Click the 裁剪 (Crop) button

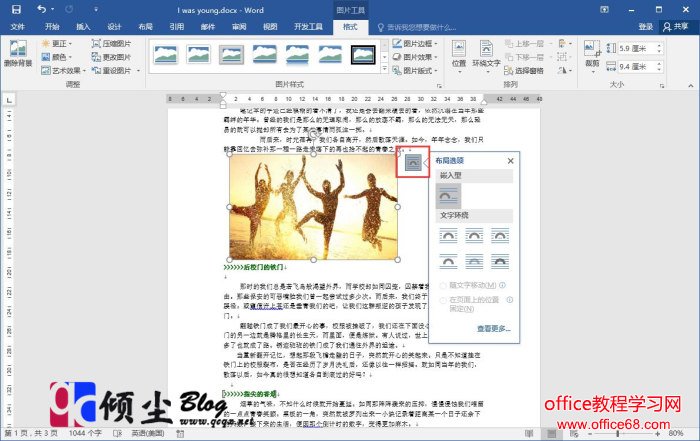[x=592, y=56]
